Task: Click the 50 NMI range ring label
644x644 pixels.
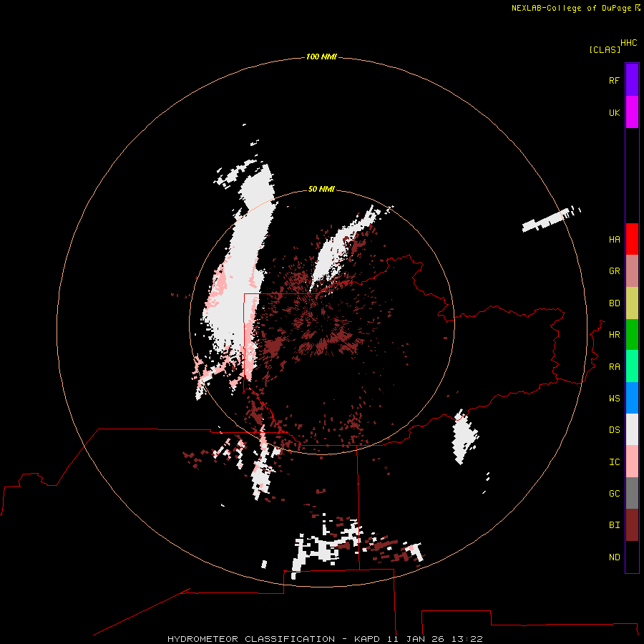Action: point(321,189)
